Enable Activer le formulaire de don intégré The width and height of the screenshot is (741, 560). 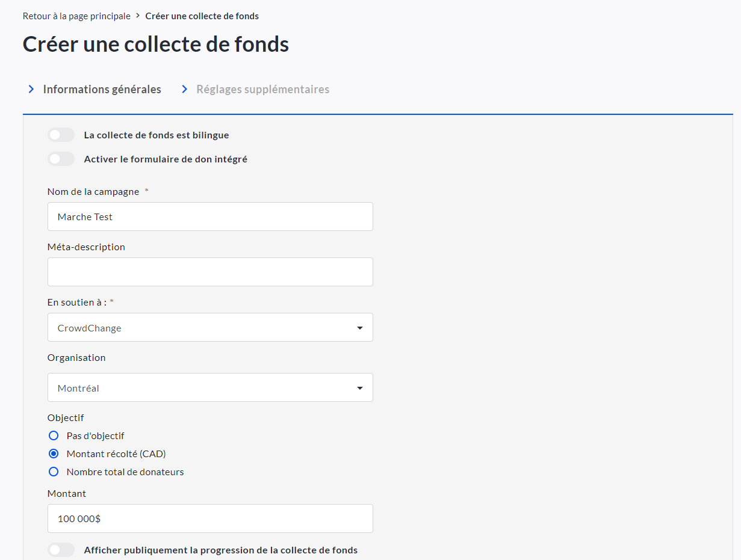[61, 159]
